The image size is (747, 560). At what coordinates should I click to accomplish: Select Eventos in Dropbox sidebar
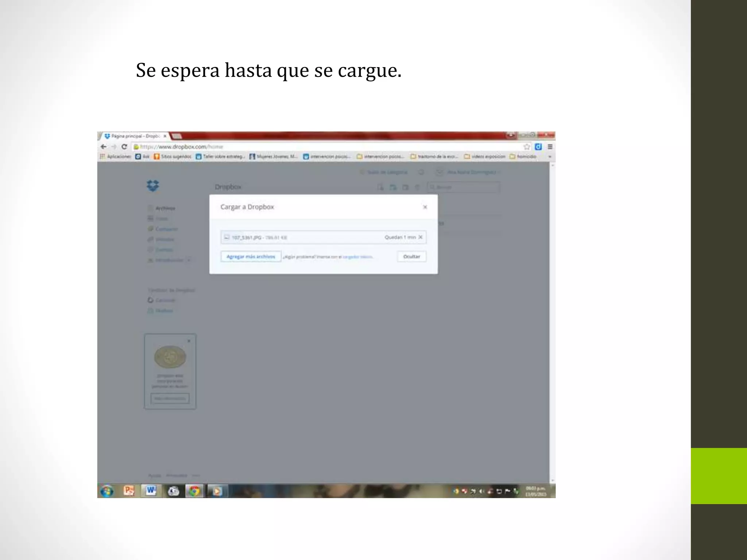pyautogui.click(x=160, y=250)
